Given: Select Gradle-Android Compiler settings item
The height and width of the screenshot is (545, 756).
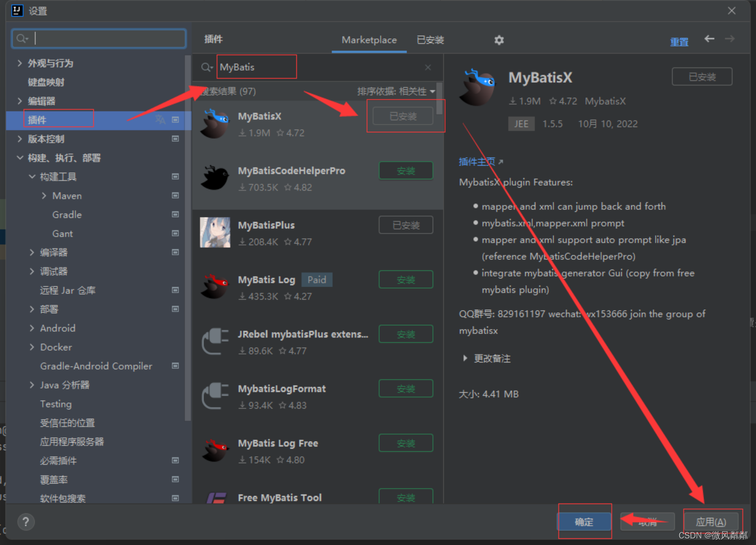Looking at the screenshot, I should 96,366.
